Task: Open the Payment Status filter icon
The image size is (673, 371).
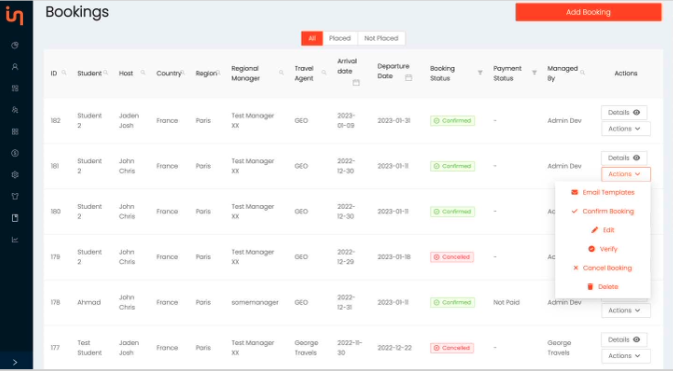Action: 534,73
